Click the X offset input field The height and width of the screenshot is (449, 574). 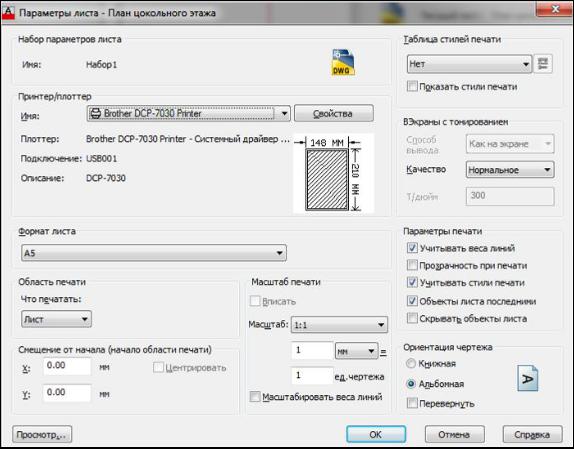click(67, 366)
